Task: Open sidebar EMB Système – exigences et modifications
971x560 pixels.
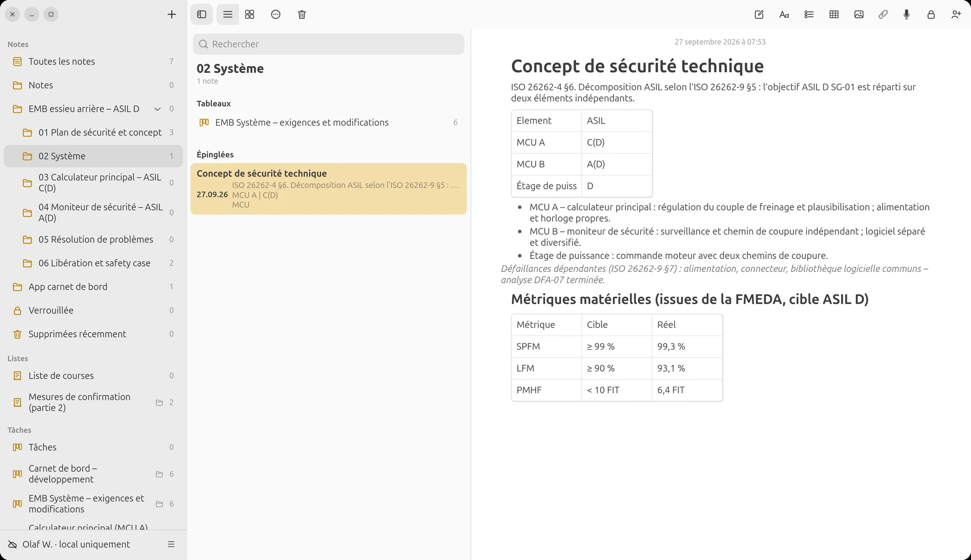Action: point(93,504)
